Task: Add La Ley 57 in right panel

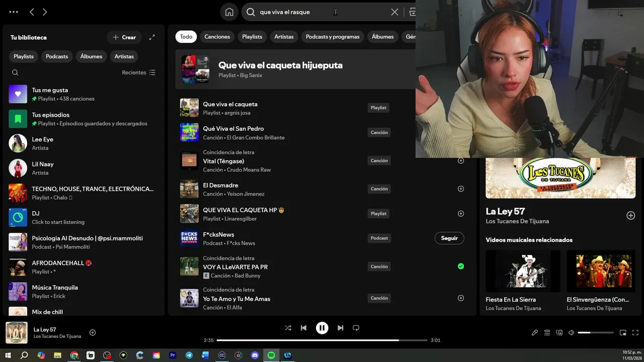Action: pyautogui.click(x=630, y=215)
